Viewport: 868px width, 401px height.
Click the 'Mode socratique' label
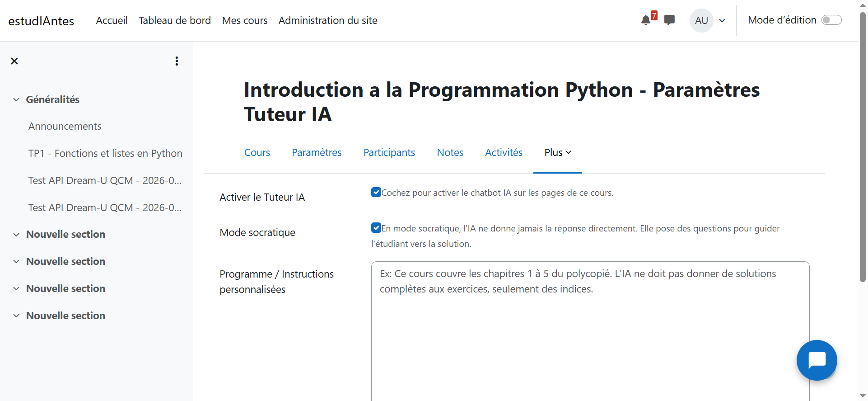click(x=257, y=233)
